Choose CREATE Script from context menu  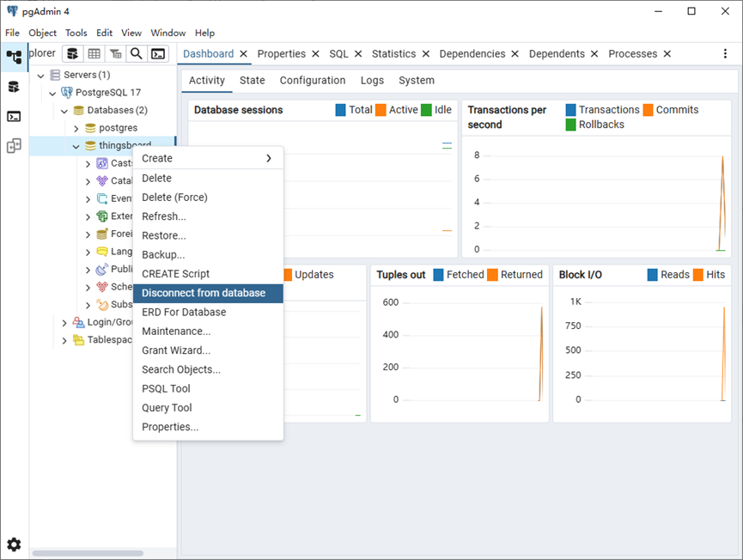[208, 273]
